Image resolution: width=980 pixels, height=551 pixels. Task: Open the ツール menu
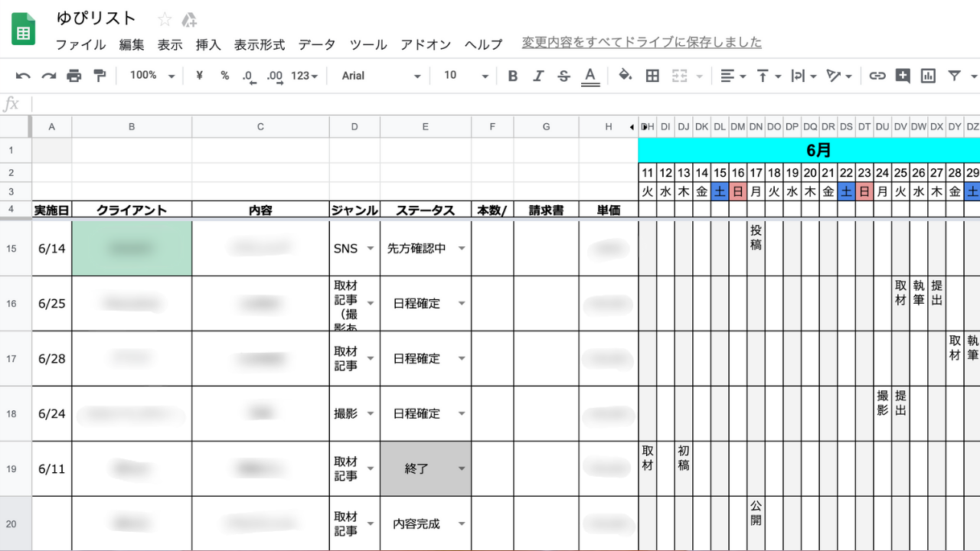[x=368, y=44]
